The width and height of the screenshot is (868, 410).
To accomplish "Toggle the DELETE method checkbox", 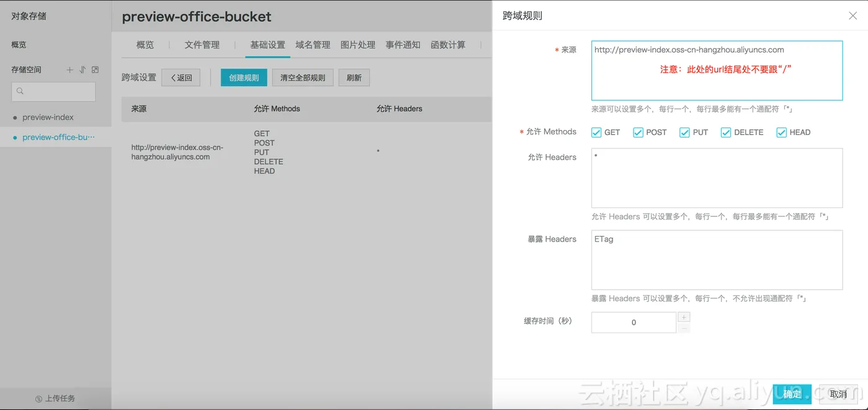I will point(726,133).
